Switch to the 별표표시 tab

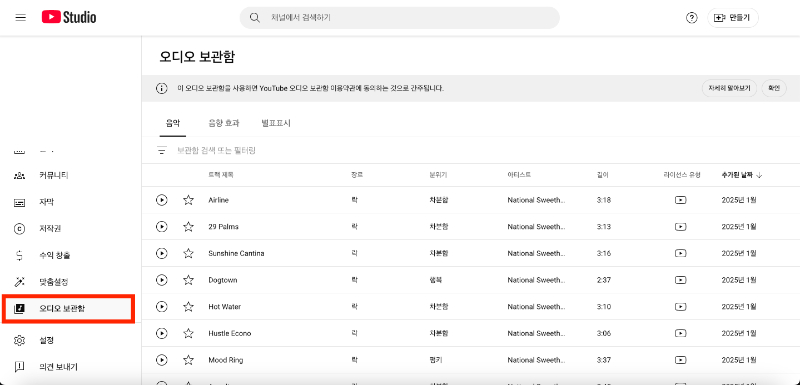pyautogui.click(x=276, y=123)
